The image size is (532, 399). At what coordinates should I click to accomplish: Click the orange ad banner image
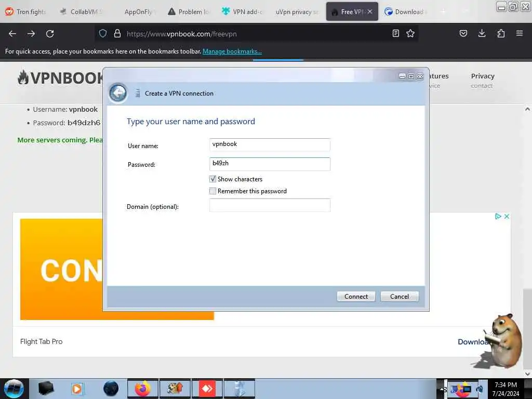tap(61, 269)
